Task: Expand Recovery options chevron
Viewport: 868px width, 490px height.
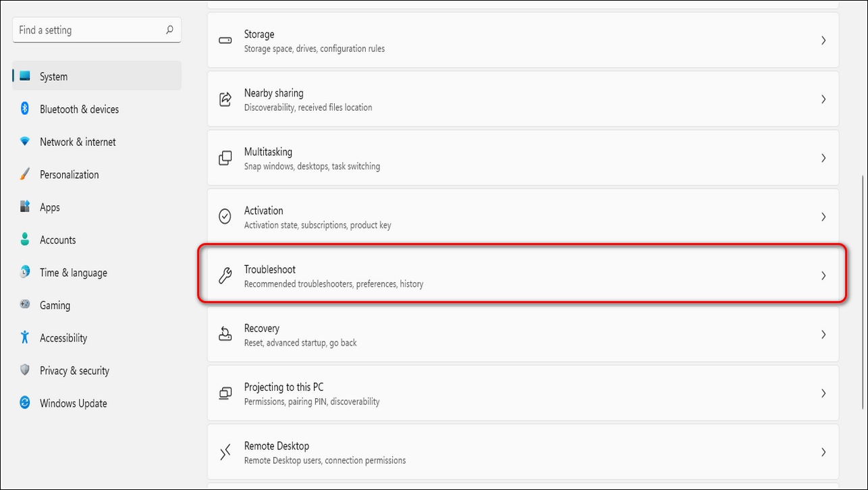Action: tap(823, 334)
